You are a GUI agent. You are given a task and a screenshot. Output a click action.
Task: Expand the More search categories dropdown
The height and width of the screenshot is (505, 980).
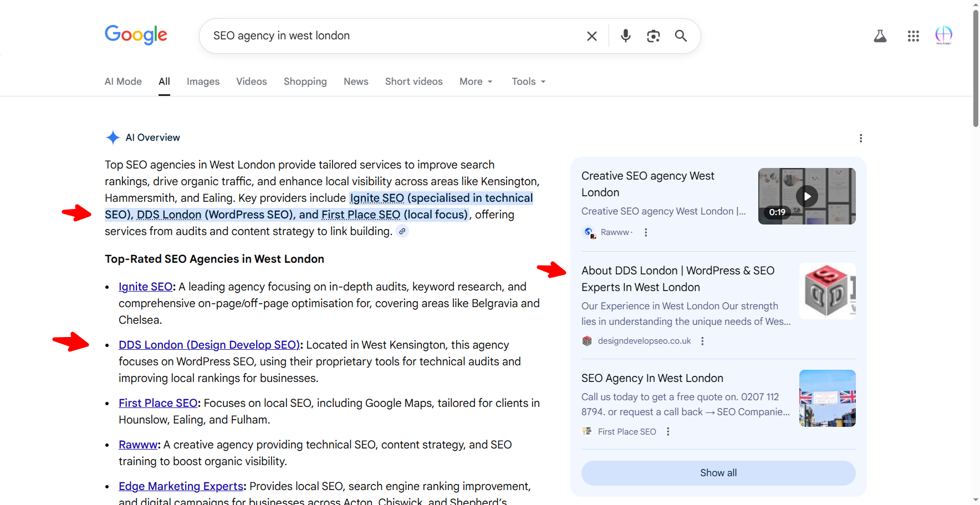[x=475, y=81]
